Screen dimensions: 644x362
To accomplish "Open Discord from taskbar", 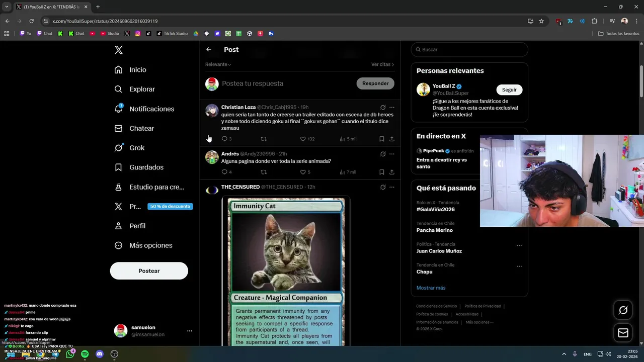I will tap(100, 354).
